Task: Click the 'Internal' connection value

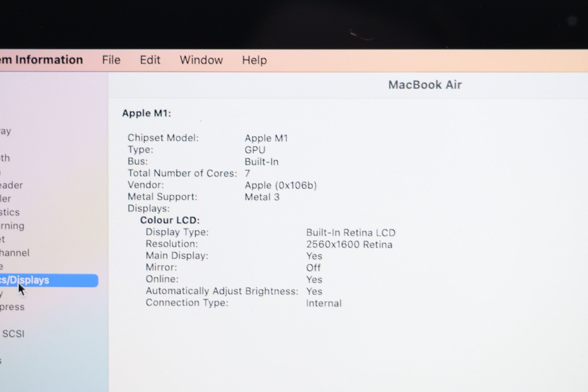Action: click(x=324, y=303)
